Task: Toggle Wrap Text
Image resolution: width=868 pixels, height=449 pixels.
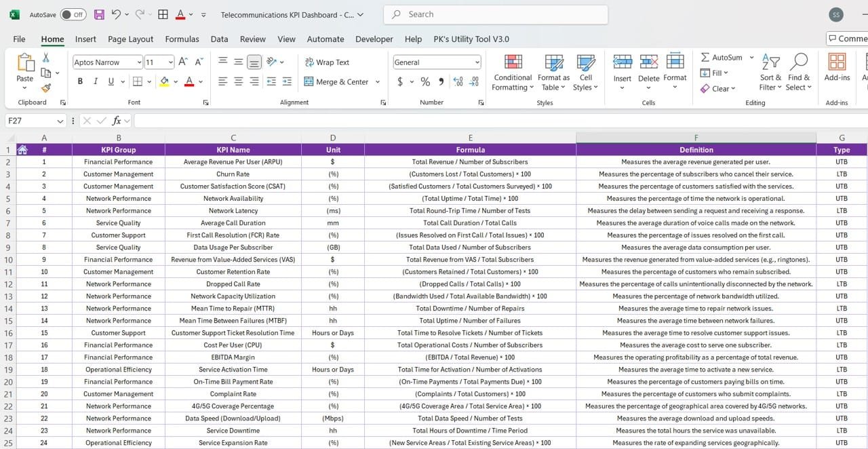Action: [x=327, y=62]
